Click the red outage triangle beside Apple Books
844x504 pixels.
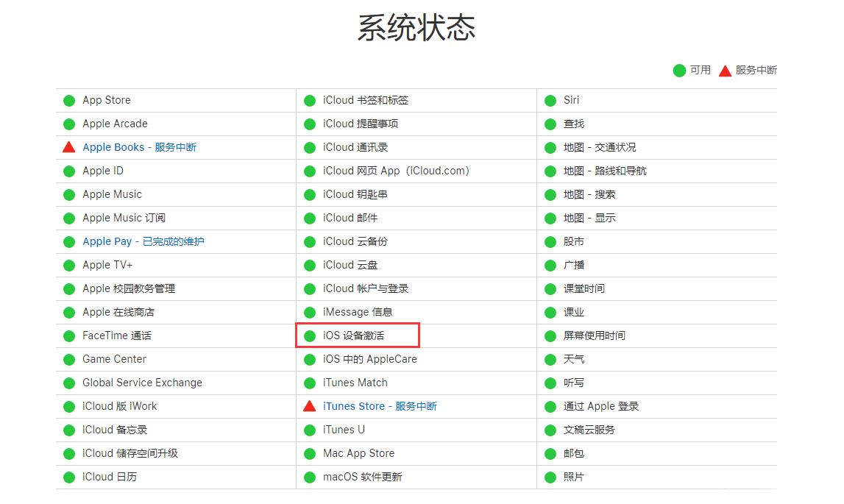(69, 147)
